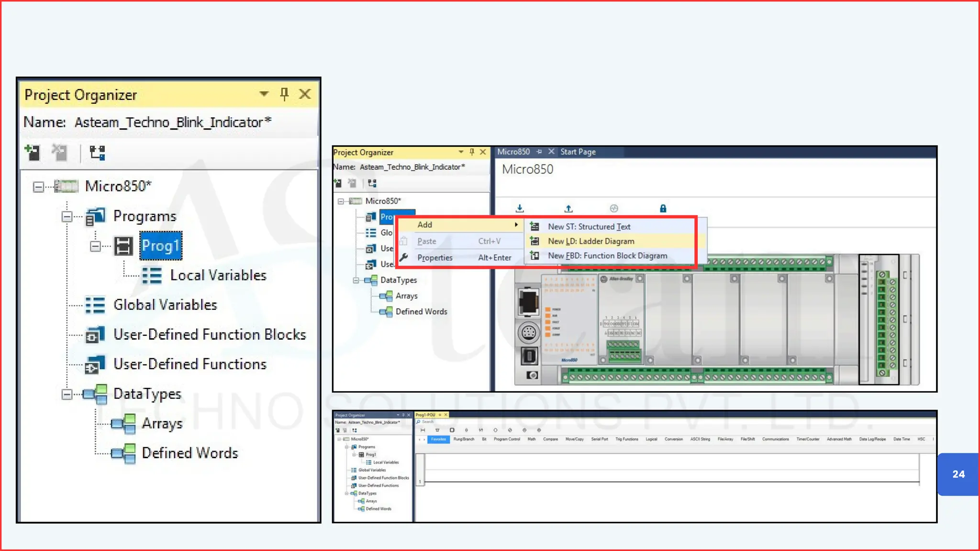Collapse the Micro850 node in the large tree
Image resolution: width=980 pixels, height=551 pixels.
[38, 187]
